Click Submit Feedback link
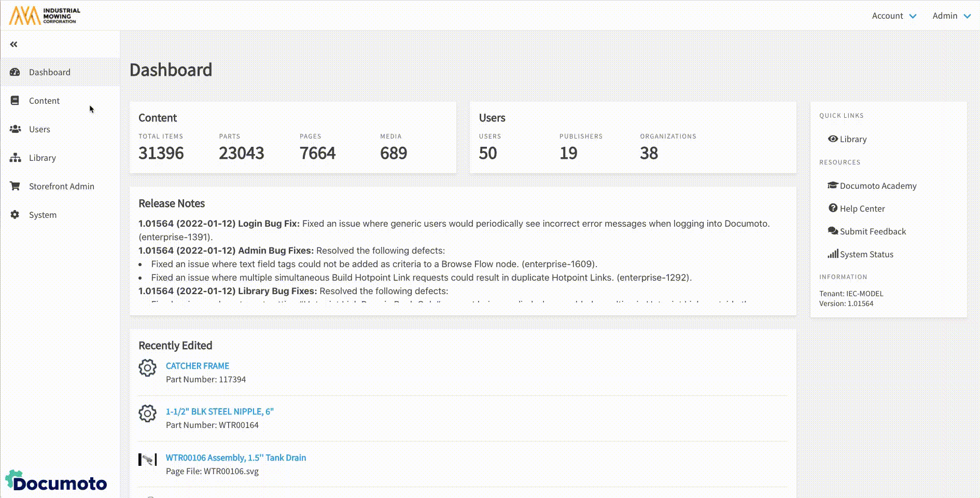 pos(872,231)
